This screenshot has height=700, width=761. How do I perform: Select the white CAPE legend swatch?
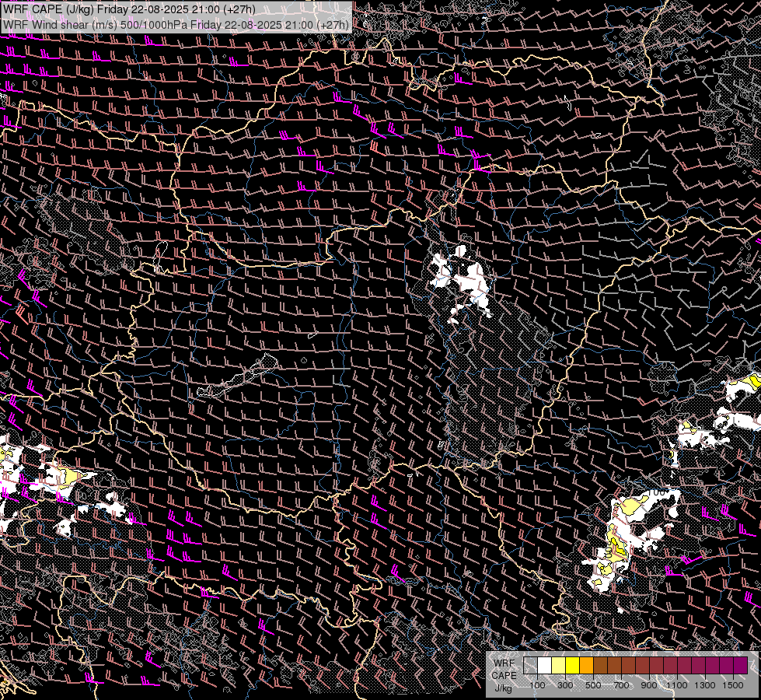(544, 666)
